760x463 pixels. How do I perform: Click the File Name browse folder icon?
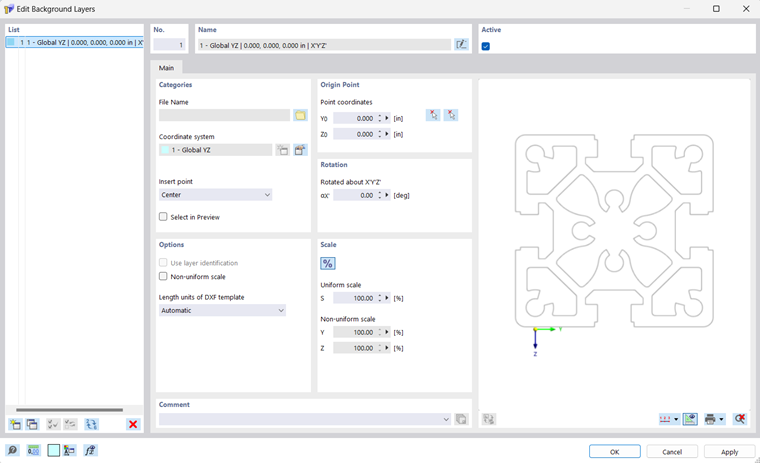300,116
